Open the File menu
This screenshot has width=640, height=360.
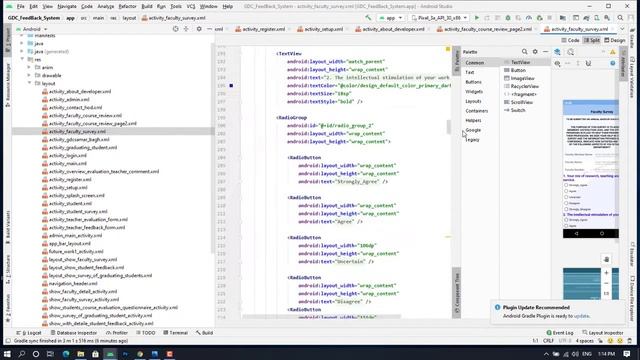click(20, 7)
